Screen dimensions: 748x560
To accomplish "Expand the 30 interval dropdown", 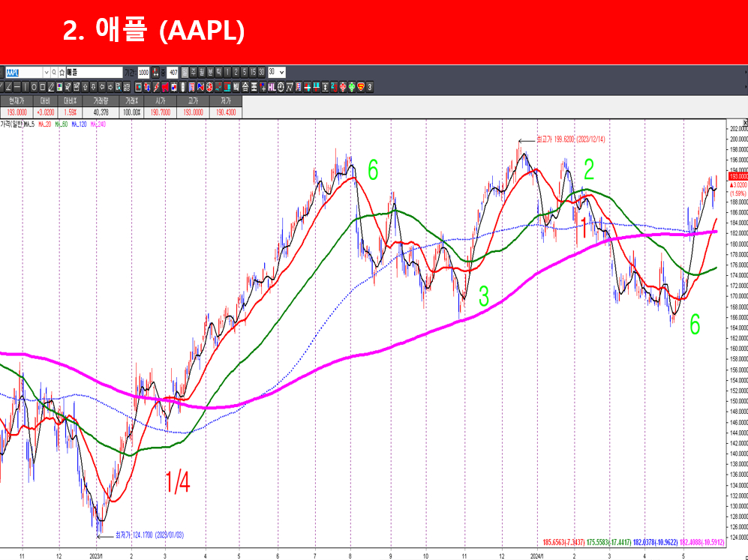I will click(281, 72).
